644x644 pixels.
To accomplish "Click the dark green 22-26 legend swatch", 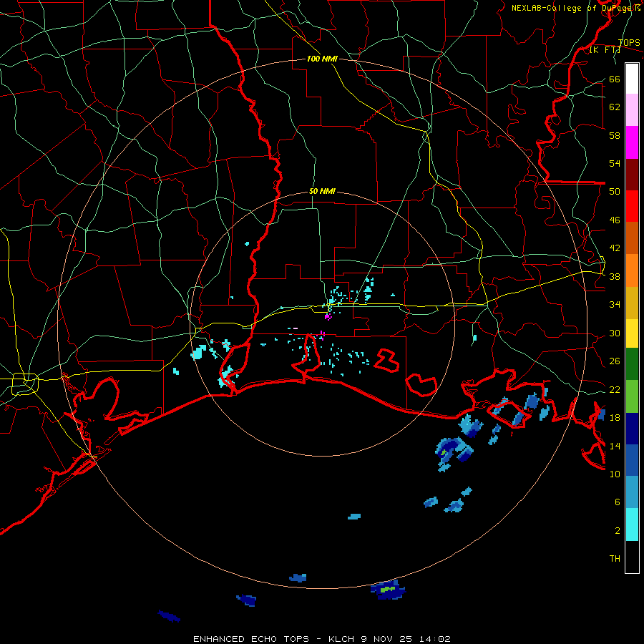I will pyautogui.click(x=632, y=364).
